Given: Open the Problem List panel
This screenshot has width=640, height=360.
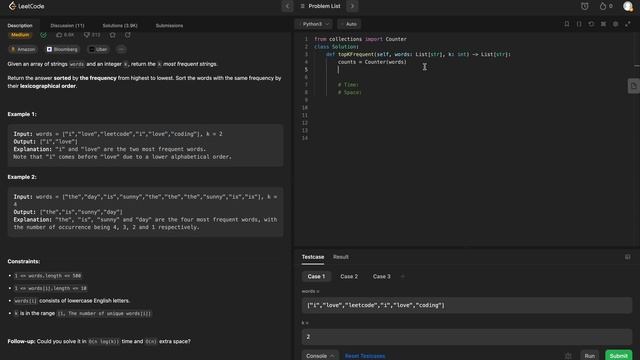Looking at the screenshot, I should tap(320, 6).
